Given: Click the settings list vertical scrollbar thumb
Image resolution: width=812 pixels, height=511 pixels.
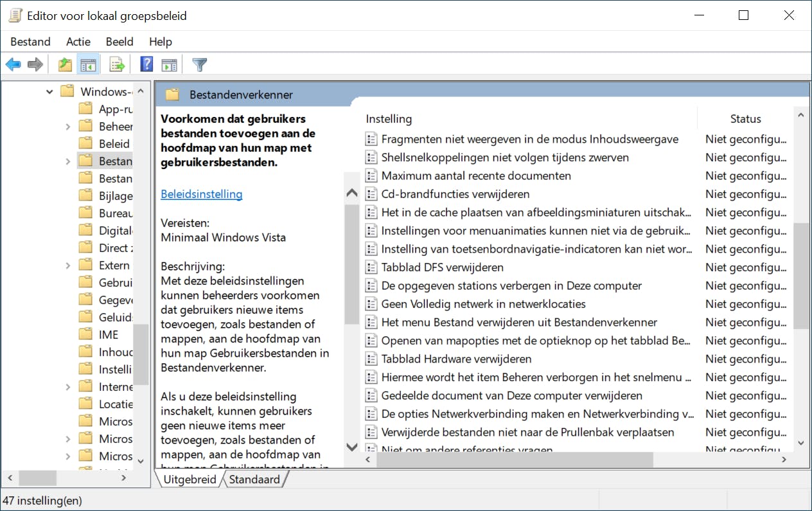Looking at the screenshot, I should 800,275.
